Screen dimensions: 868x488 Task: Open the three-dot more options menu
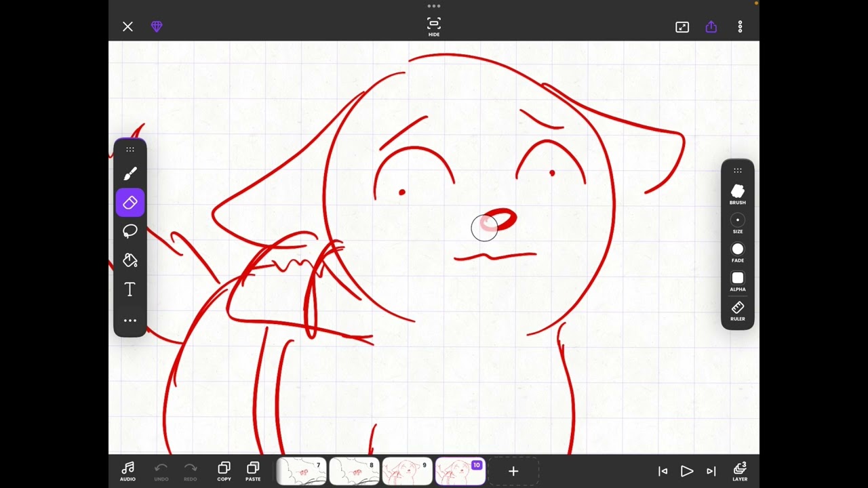tap(740, 26)
